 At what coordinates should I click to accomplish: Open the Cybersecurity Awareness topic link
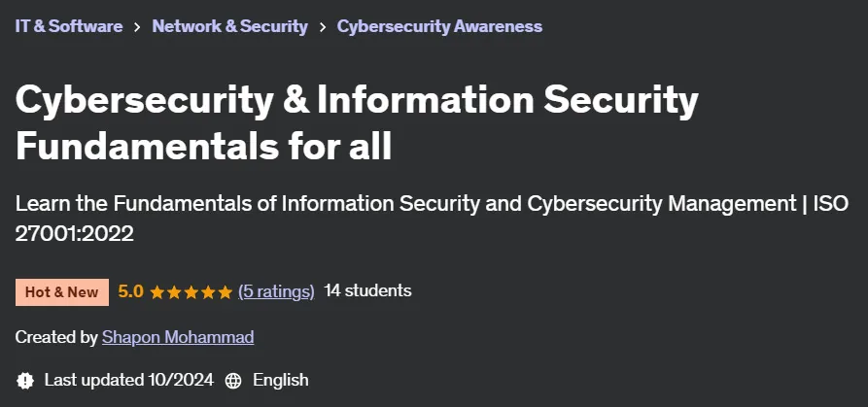pos(439,26)
